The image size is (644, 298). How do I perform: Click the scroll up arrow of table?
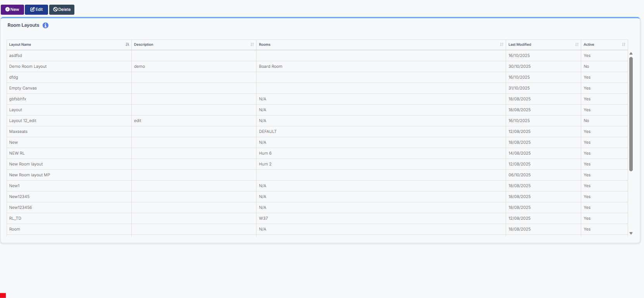pos(631,53)
